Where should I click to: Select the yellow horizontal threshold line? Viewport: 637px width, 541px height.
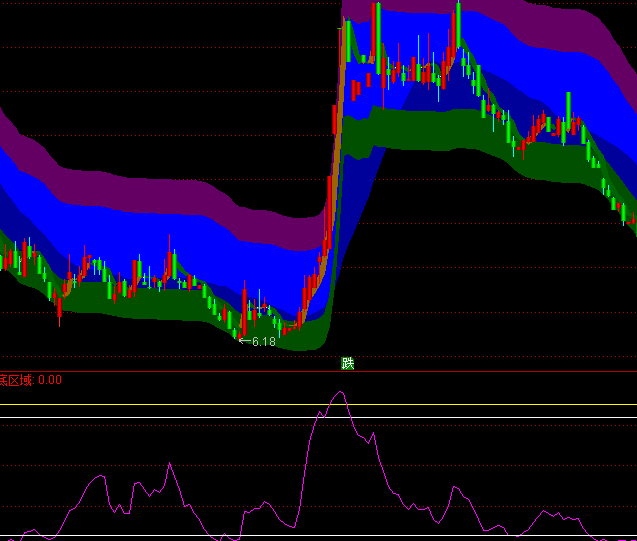coord(150,405)
